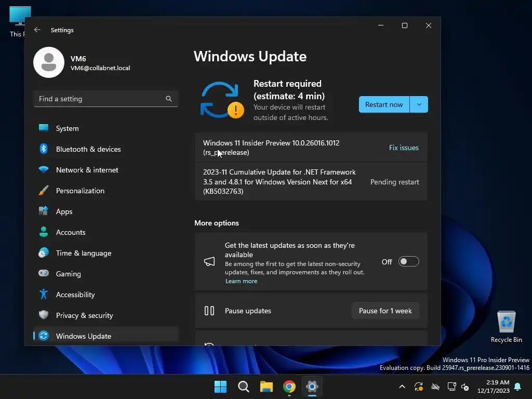532x399 pixels.
Task: Open the VM6 user profile picture
Action: pyautogui.click(x=49, y=62)
